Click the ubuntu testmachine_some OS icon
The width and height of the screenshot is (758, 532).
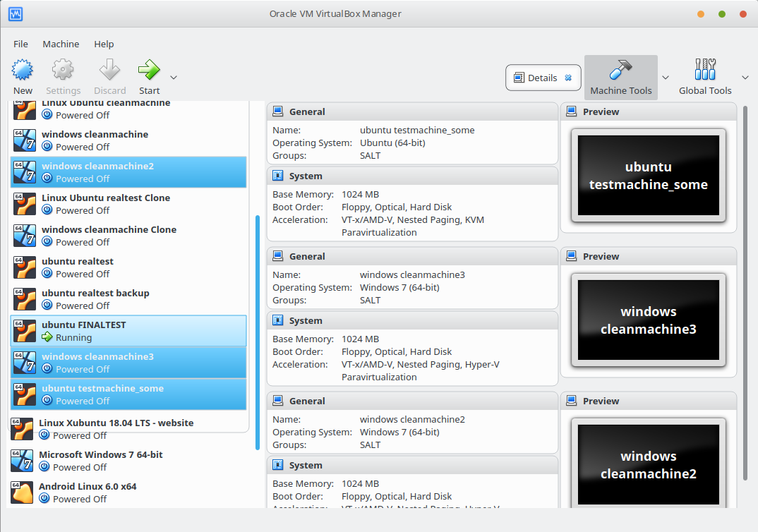[25, 395]
